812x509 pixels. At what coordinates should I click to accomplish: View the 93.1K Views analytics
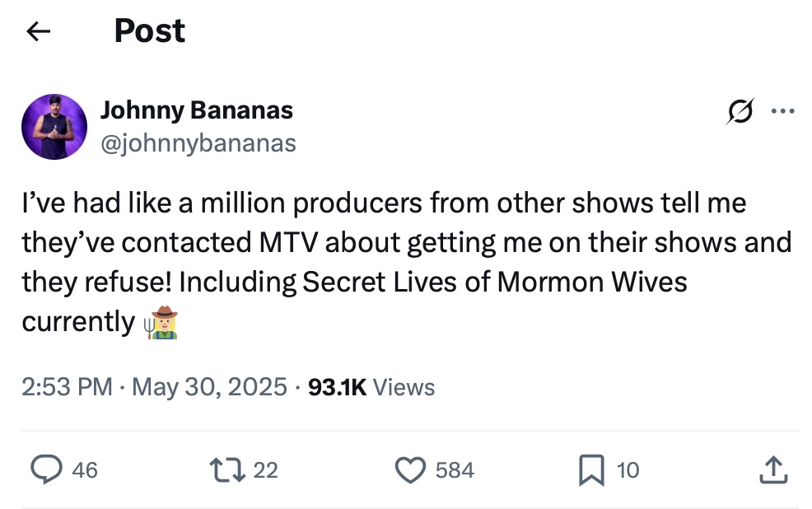point(371,386)
